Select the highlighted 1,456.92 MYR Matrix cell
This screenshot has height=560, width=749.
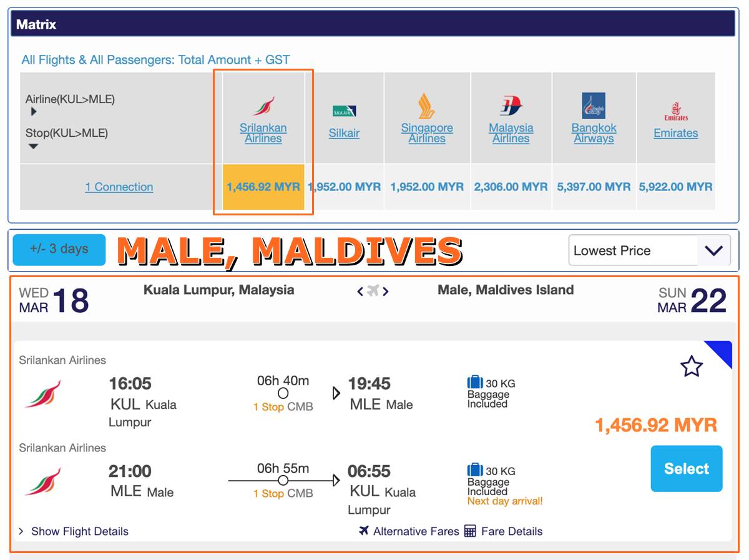click(263, 187)
